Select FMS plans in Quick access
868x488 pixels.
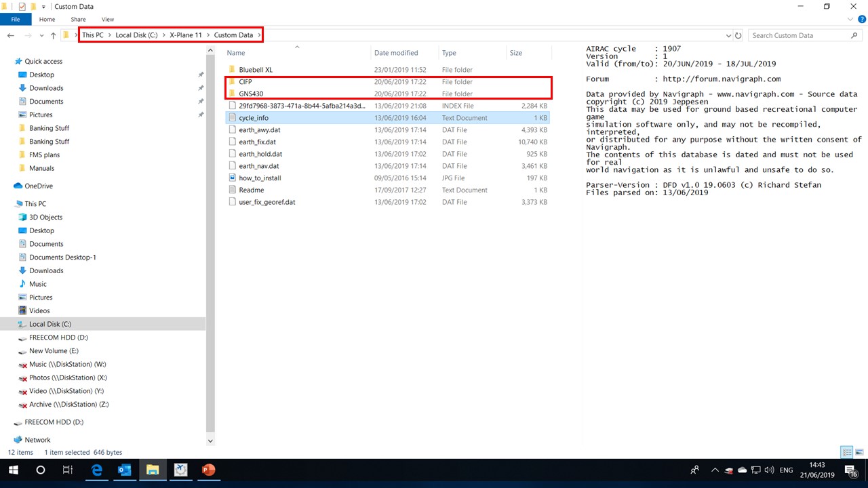[x=44, y=155]
